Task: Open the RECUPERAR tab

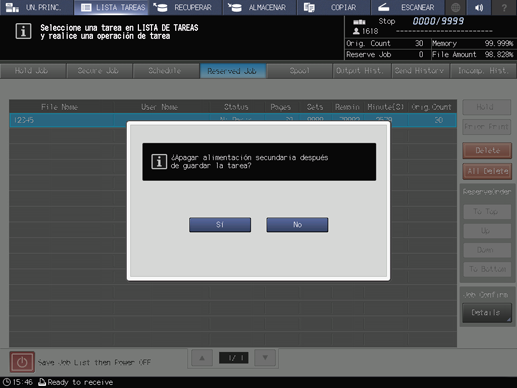Action: [x=185, y=7]
